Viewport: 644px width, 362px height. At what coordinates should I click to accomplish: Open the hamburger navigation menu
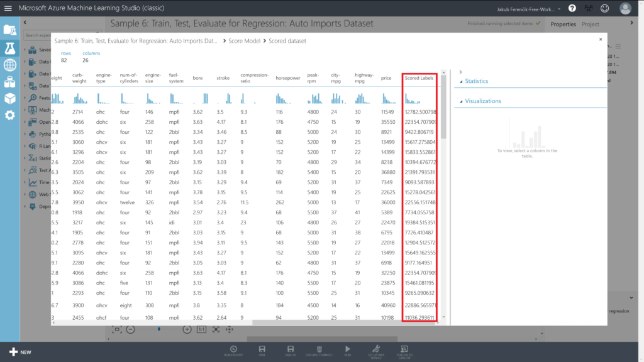coord(8,8)
